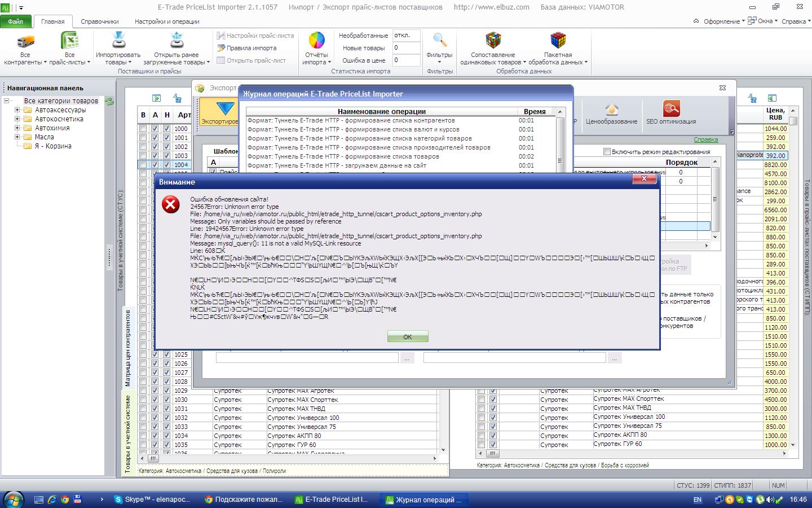Switch to the Настройки и операции tab
This screenshot has width=812, height=508.
pyautogui.click(x=167, y=21)
